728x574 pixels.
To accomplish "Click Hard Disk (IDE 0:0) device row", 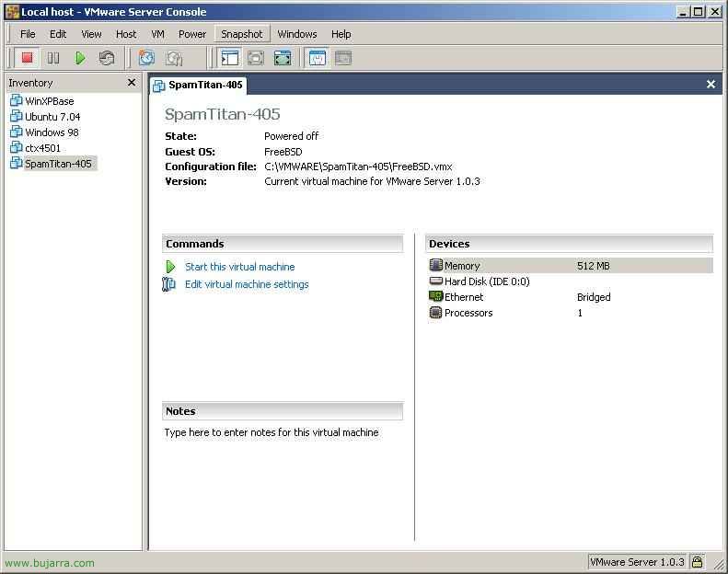I will [x=570, y=281].
